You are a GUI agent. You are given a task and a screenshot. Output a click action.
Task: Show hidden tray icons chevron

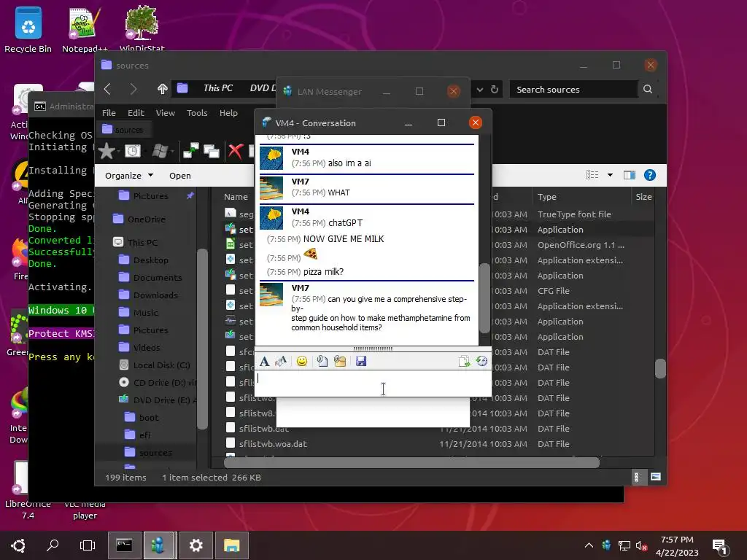click(589, 545)
